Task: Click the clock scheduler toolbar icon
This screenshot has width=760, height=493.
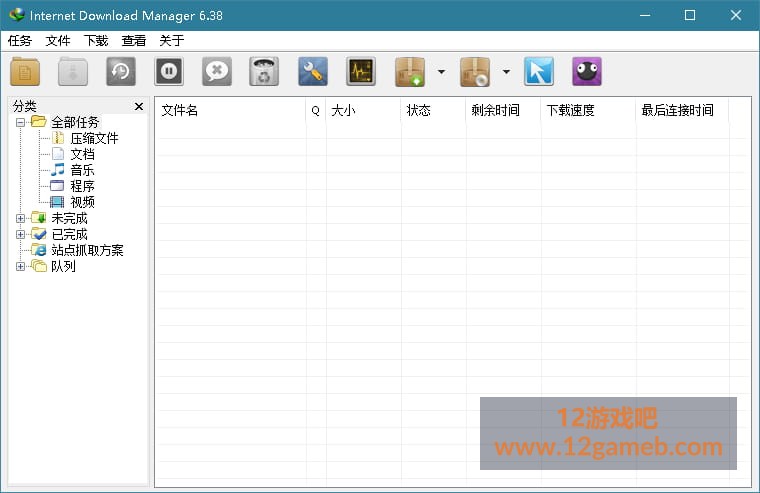Action: coord(121,72)
